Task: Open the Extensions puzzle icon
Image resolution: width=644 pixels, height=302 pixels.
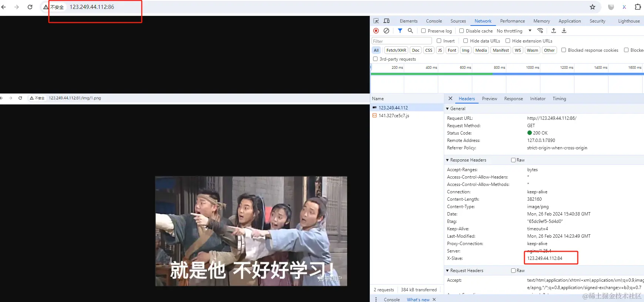Action: pos(638,7)
